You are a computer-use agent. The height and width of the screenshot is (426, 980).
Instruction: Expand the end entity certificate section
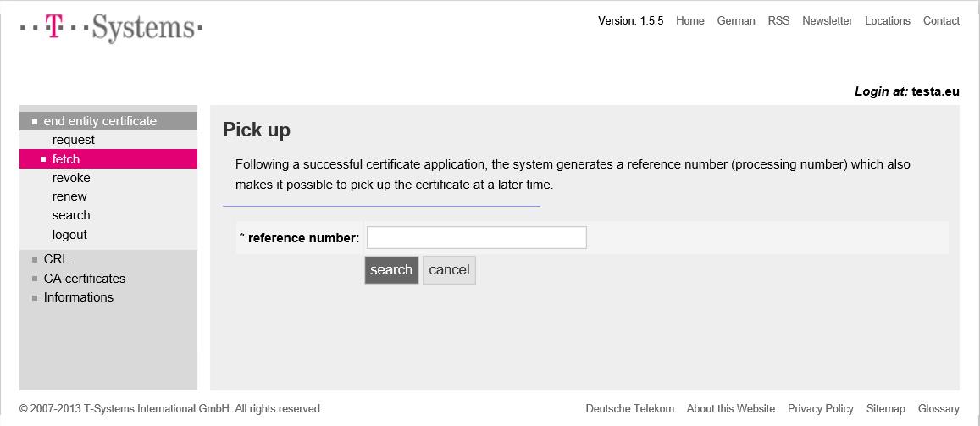(x=100, y=121)
